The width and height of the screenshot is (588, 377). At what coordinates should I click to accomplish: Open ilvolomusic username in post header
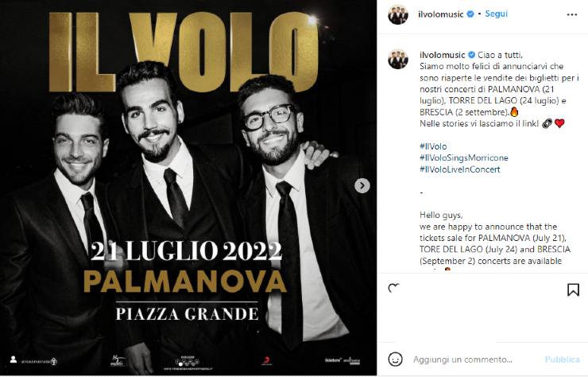coord(441,14)
